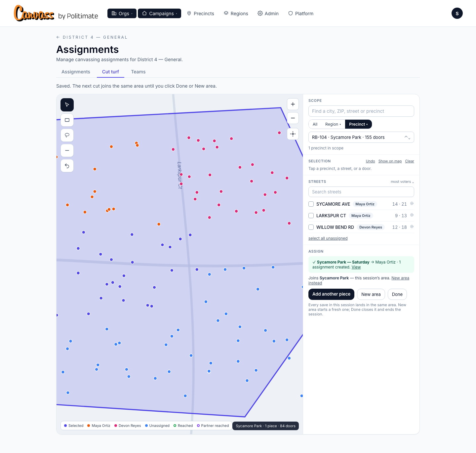Click the Add another piece button

pos(331,294)
